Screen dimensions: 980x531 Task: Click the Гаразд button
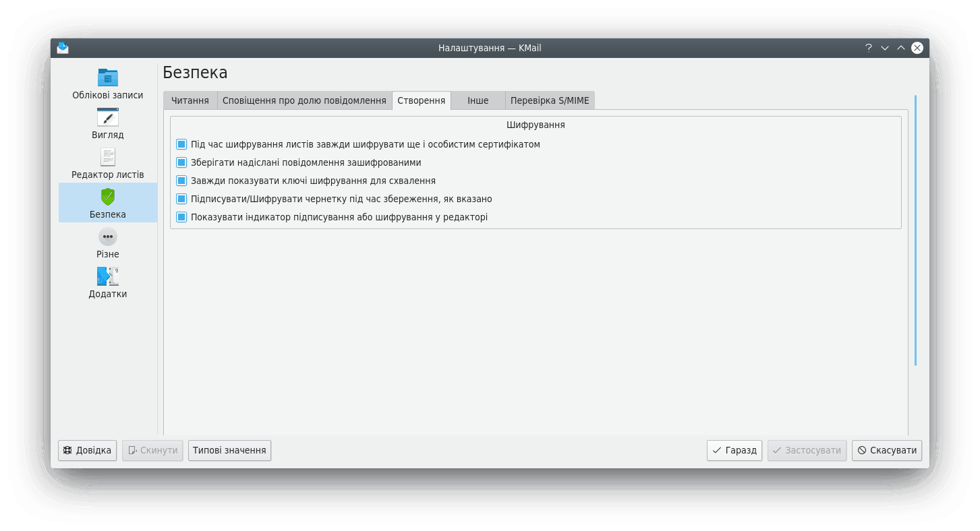point(734,450)
